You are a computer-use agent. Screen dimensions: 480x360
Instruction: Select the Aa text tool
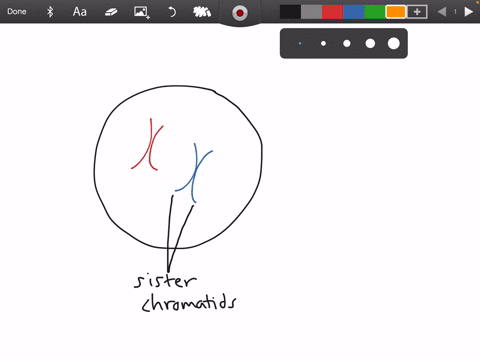80,12
